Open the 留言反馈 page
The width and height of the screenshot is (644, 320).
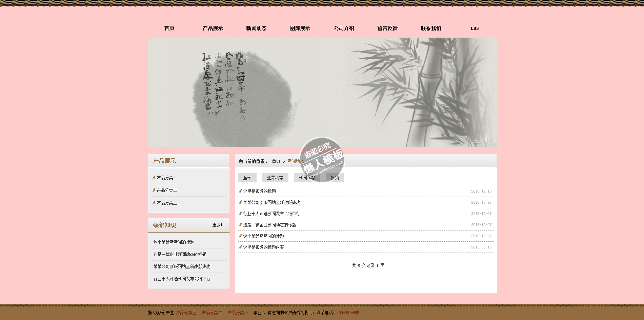(x=387, y=28)
